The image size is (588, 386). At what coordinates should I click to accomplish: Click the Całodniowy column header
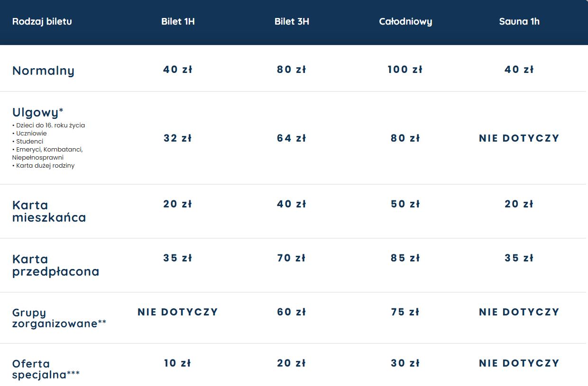coord(405,22)
